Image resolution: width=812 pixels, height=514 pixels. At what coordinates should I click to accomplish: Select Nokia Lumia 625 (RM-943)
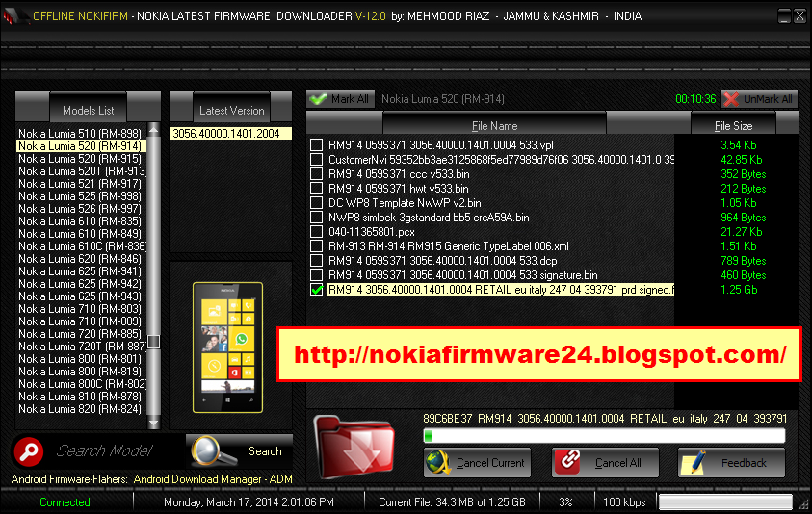click(80, 296)
